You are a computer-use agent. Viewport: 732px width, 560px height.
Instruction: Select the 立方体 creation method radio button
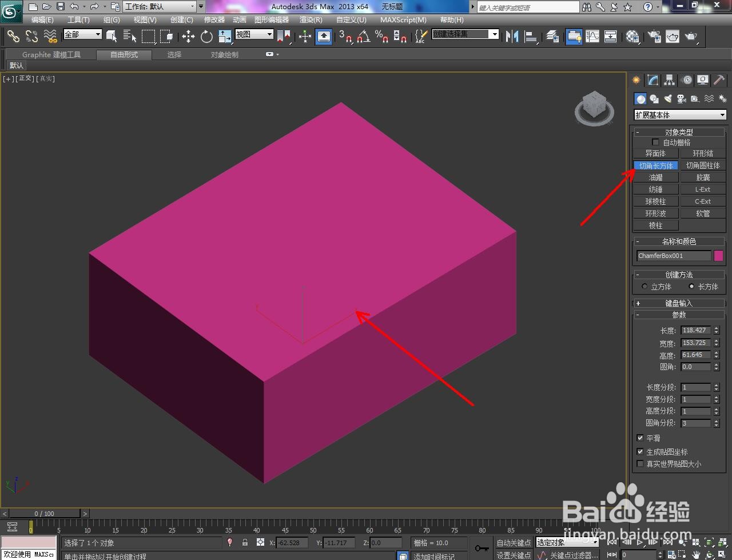point(646,287)
